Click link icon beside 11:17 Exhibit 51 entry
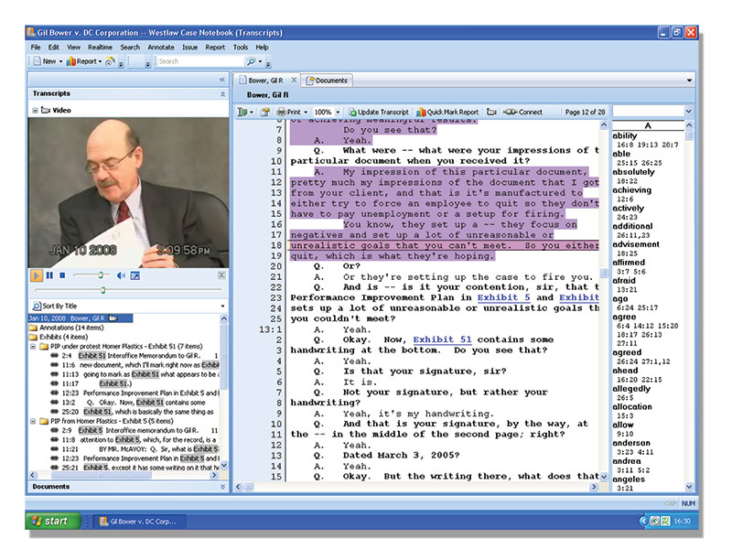 pyautogui.click(x=55, y=383)
